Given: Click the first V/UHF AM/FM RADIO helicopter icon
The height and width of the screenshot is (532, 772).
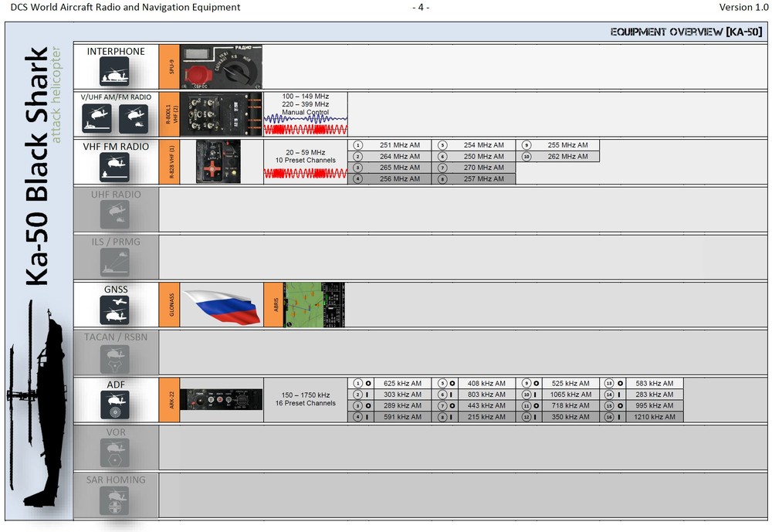Looking at the screenshot, I should coord(96,118).
